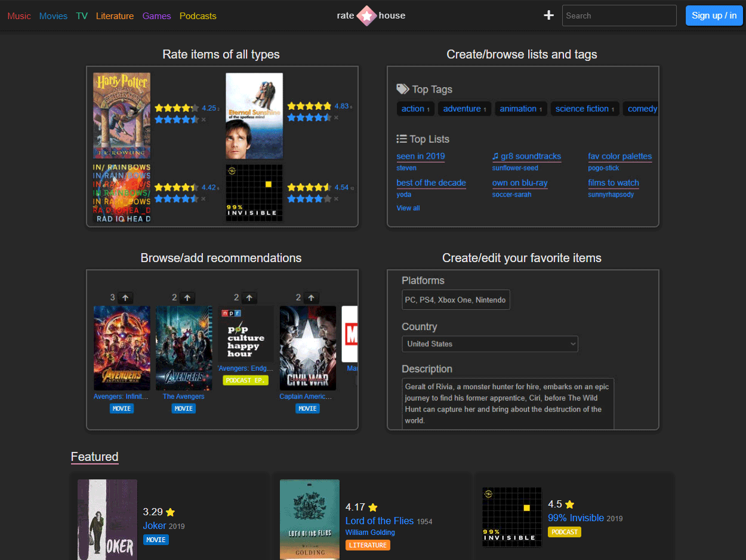The image size is (746, 560).
Task: Open the Joker title link
Action: 155,525
